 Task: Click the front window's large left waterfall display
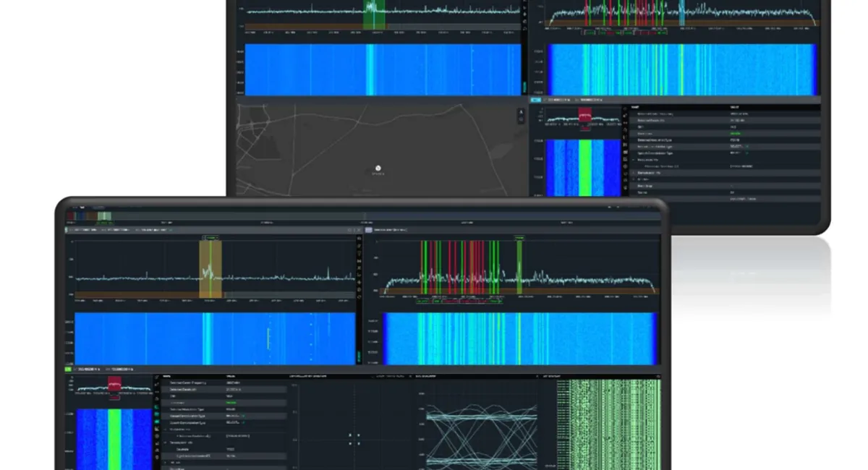pyautogui.click(x=215, y=338)
